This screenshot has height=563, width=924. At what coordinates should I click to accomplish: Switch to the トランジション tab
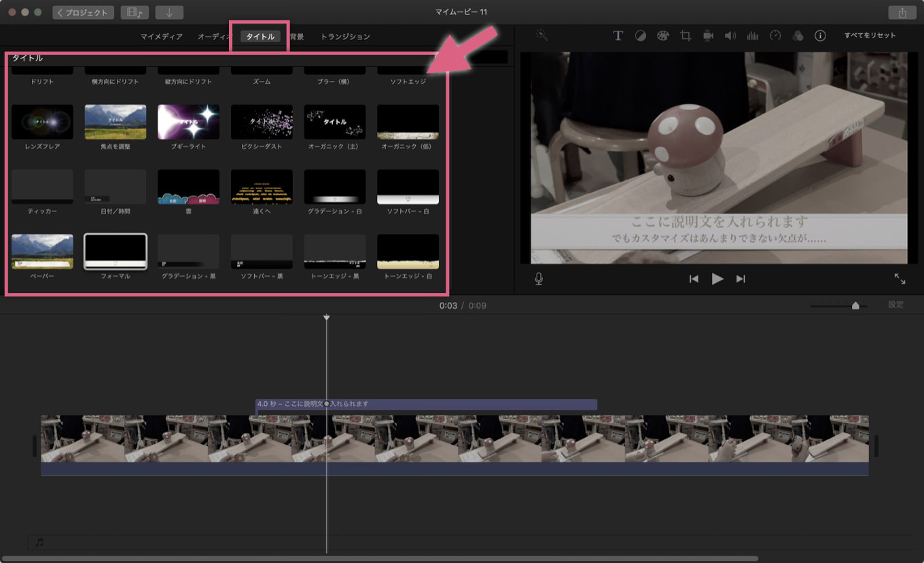[x=345, y=37]
